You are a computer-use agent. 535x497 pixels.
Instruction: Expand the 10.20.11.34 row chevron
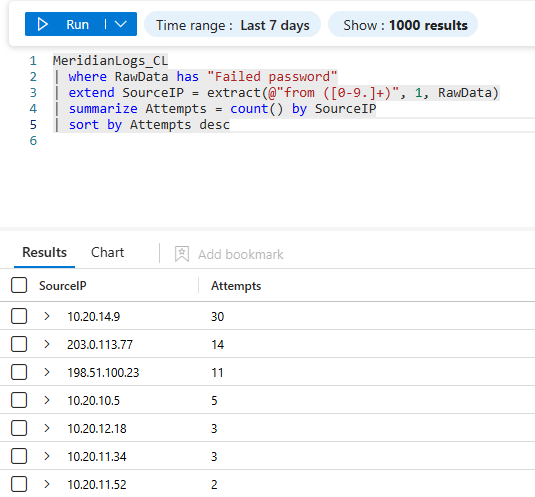(x=47, y=456)
